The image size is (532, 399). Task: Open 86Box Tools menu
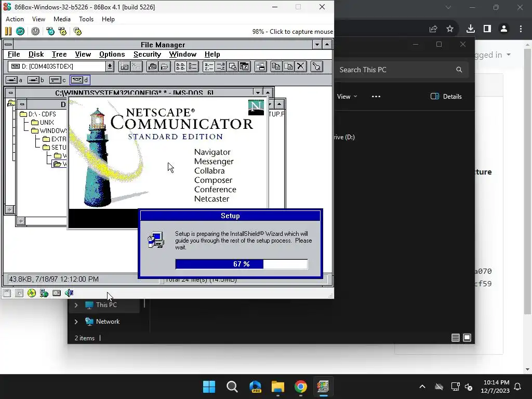click(x=86, y=19)
